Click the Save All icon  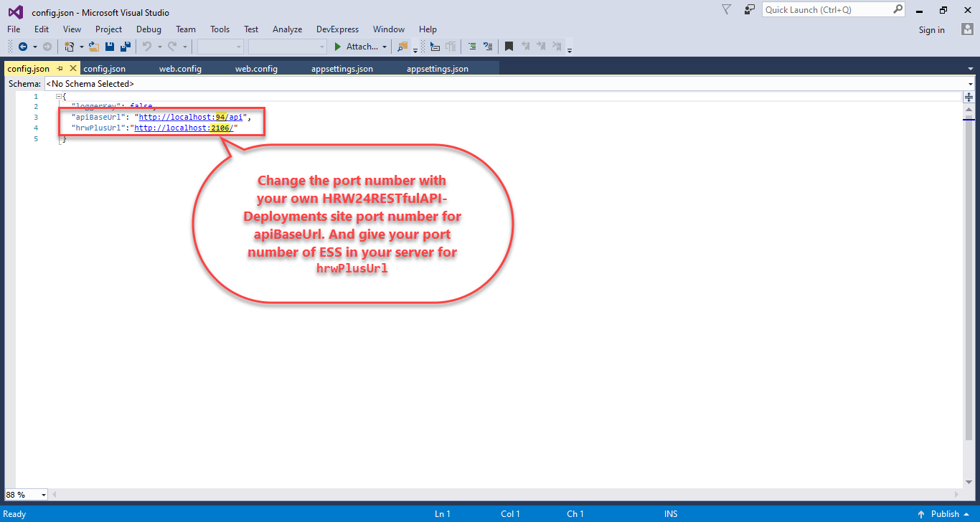125,47
